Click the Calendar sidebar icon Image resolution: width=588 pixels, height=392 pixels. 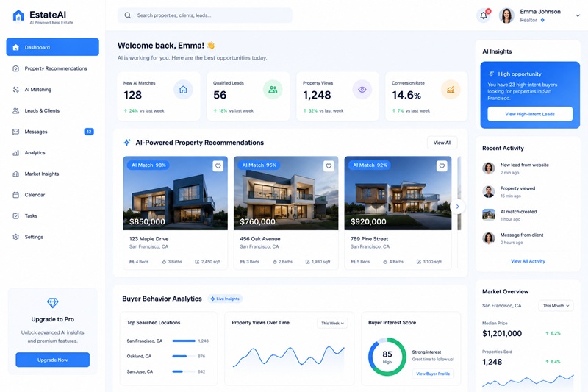pos(15,195)
